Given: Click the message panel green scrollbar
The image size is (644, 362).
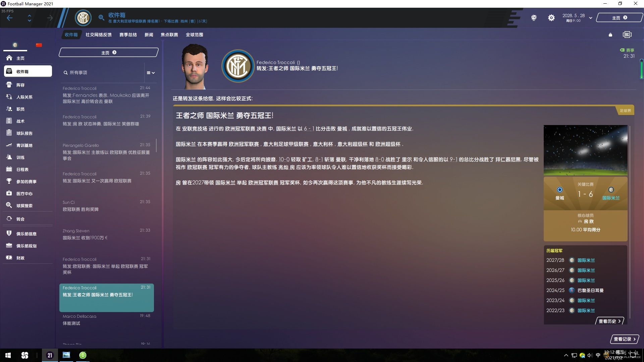Looking at the screenshot, I should click(641, 69).
